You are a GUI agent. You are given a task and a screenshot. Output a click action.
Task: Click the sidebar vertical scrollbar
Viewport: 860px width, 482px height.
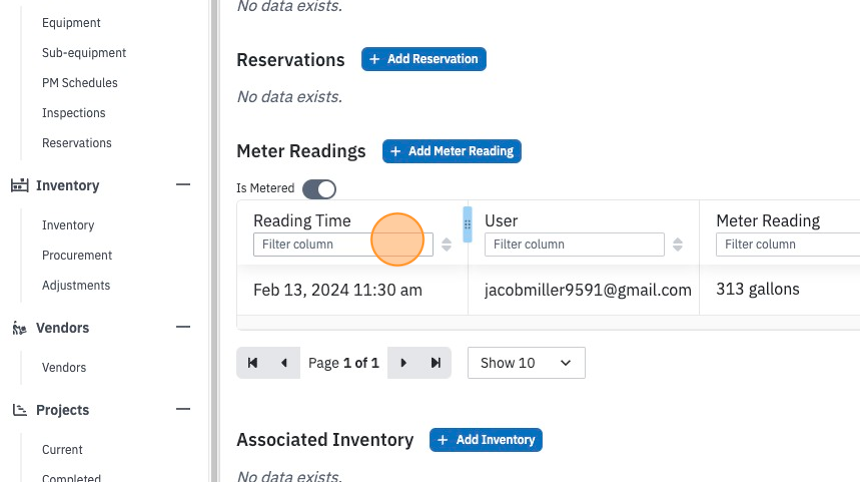click(213, 241)
